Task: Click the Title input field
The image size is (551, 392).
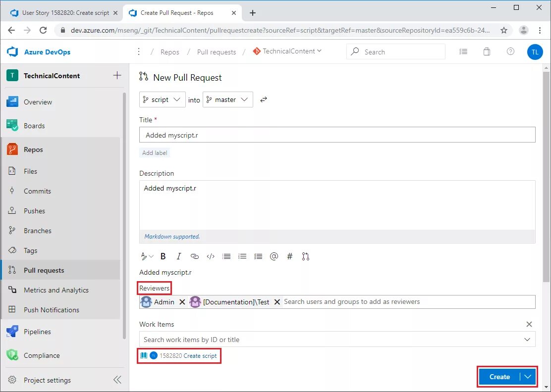Action: [x=337, y=135]
